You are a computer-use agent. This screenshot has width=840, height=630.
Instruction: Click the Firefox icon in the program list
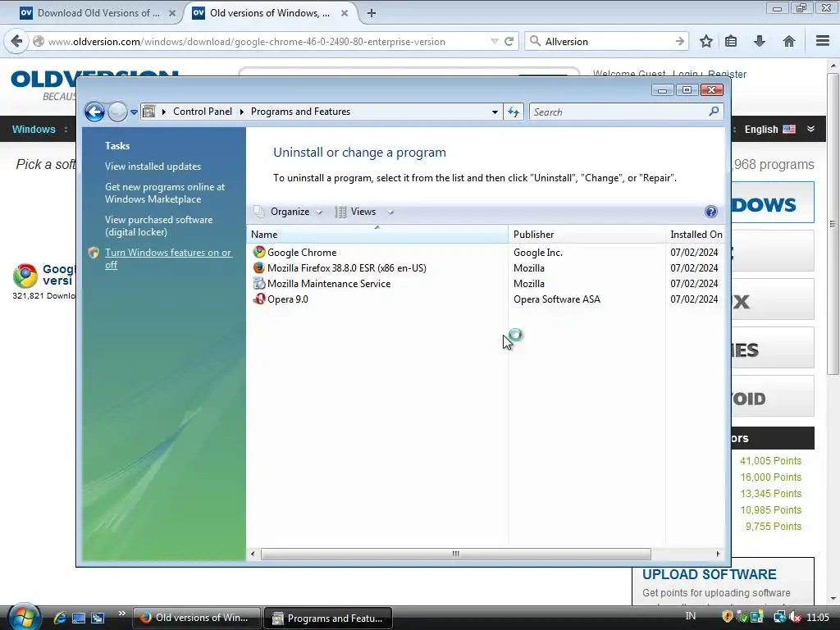(x=259, y=267)
